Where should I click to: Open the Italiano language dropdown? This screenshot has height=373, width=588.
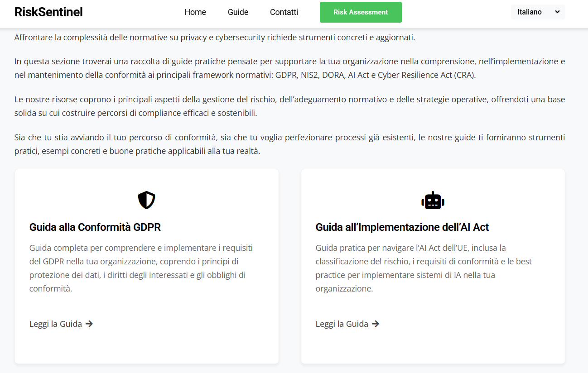(530, 12)
